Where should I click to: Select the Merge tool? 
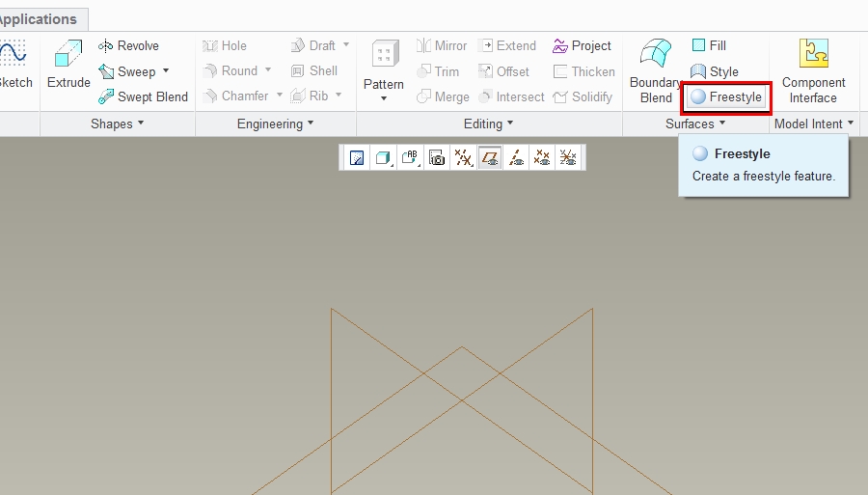click(x=443, y=96)
